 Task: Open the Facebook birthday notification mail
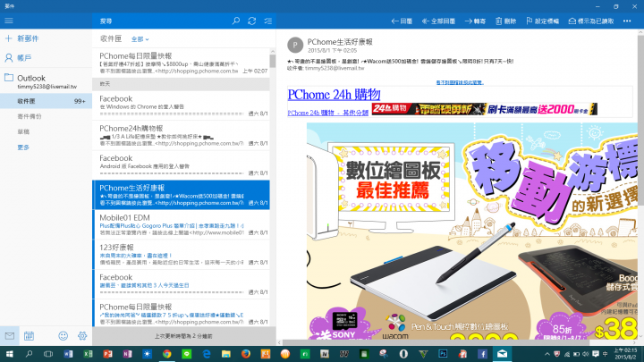(x=181, y=284)
